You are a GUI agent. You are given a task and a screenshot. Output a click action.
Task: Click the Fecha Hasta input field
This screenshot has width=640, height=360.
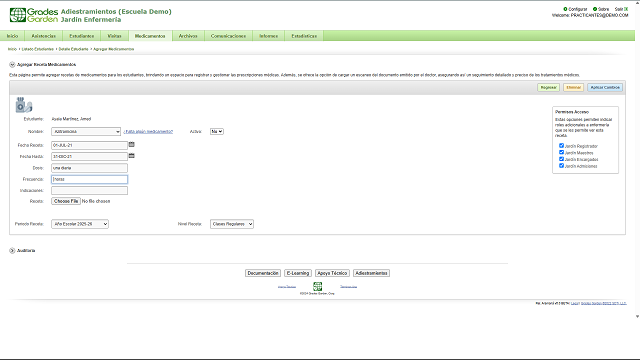pyautogui.click(x=89, y=156)
